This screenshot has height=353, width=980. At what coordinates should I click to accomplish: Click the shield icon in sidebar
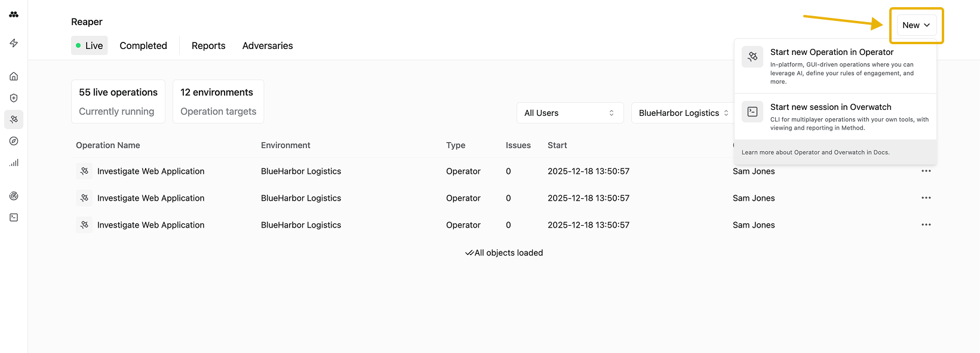pos(14,98)
